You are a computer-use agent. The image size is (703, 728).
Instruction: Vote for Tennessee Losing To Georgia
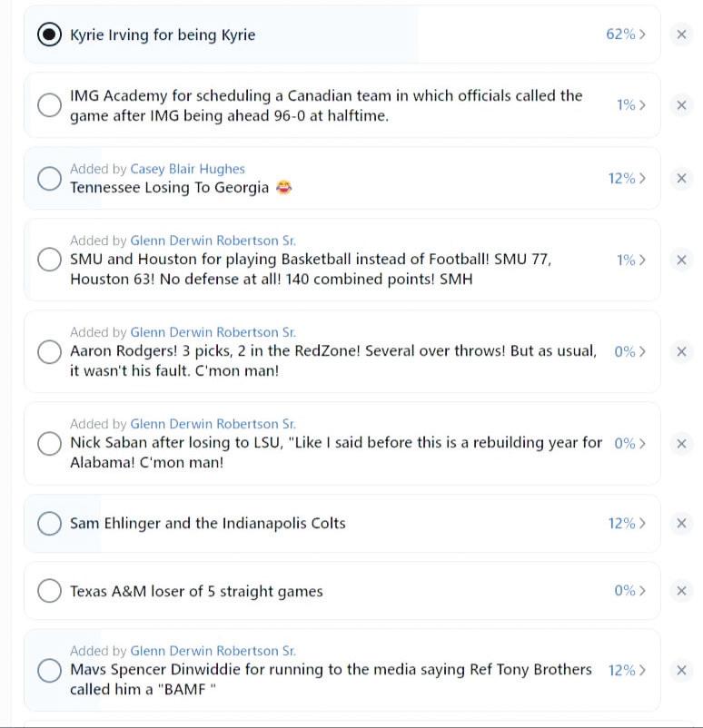click(49, 178)
